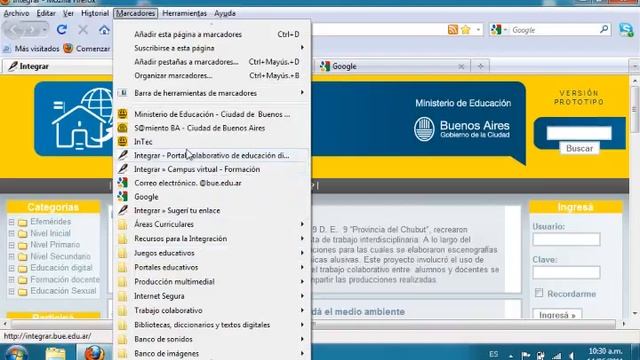Open the Herramientas menu
The image size is (640, 360).
point(184,13)
